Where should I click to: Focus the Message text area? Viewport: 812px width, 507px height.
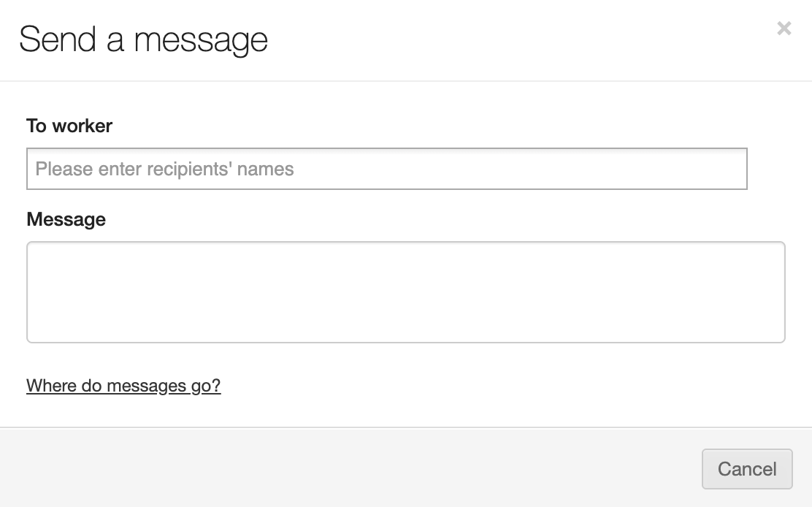tap(405, 292)
